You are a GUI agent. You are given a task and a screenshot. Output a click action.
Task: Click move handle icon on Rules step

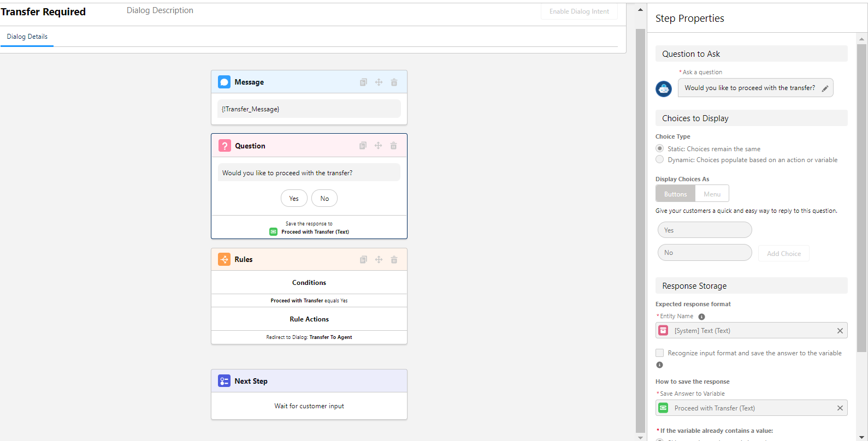pyautogui.click(x=379, y=260)
